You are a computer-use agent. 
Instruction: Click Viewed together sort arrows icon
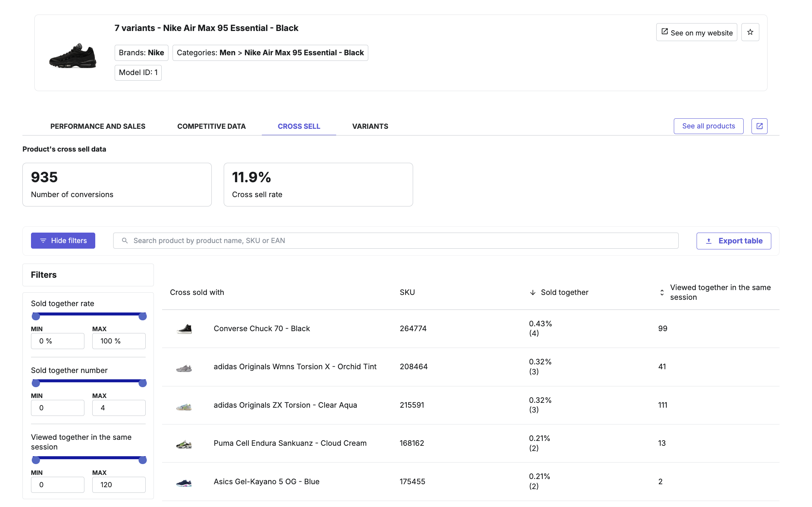click(662, 292)
